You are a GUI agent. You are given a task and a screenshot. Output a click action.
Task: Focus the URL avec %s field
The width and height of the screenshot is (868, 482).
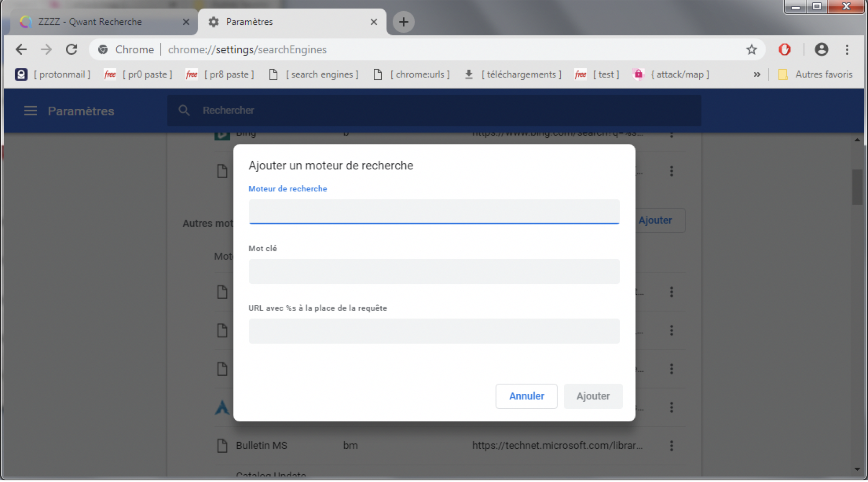pos(434,331)
